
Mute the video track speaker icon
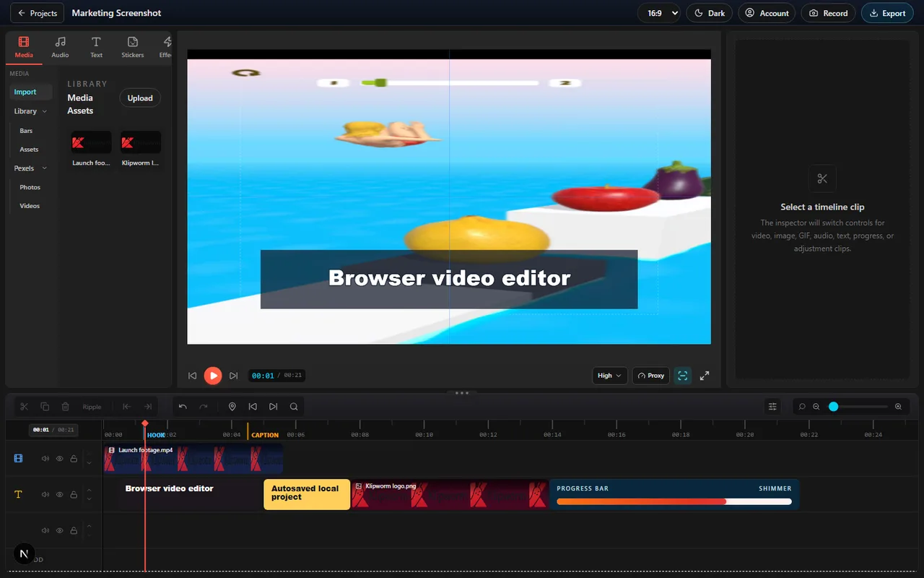tap(45, 459)
